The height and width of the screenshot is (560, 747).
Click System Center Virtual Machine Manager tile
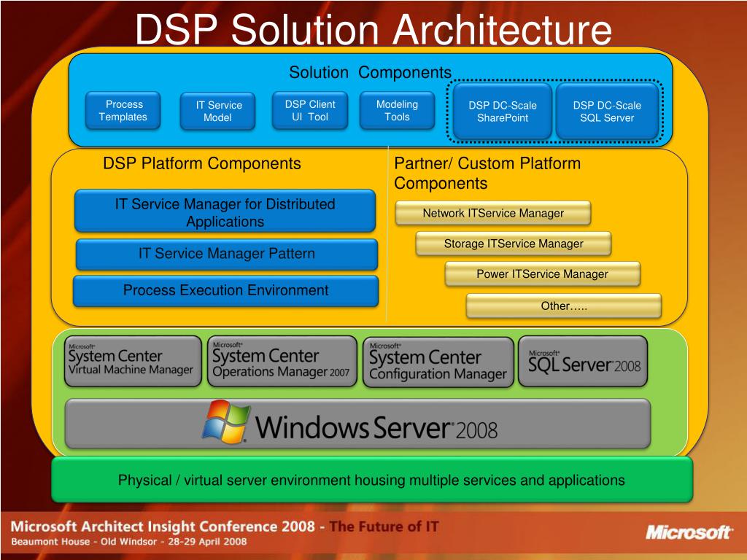pos(133,362)
